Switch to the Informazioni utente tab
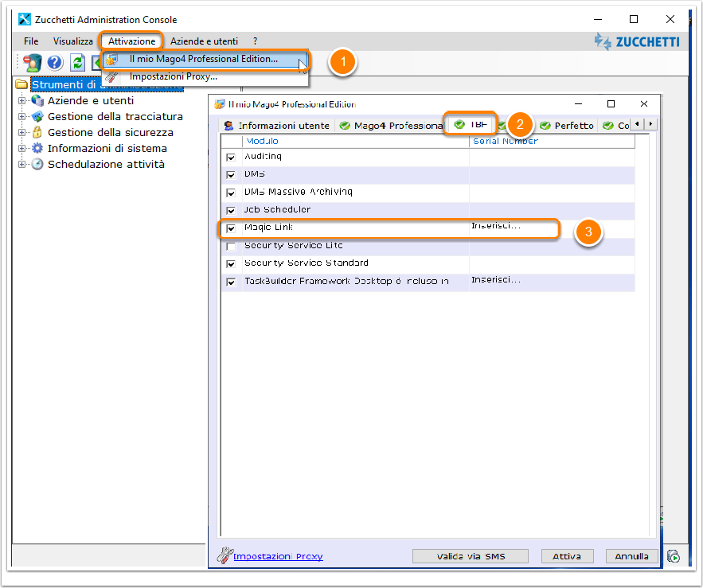The image size is (703, 588). click(278, 126)
